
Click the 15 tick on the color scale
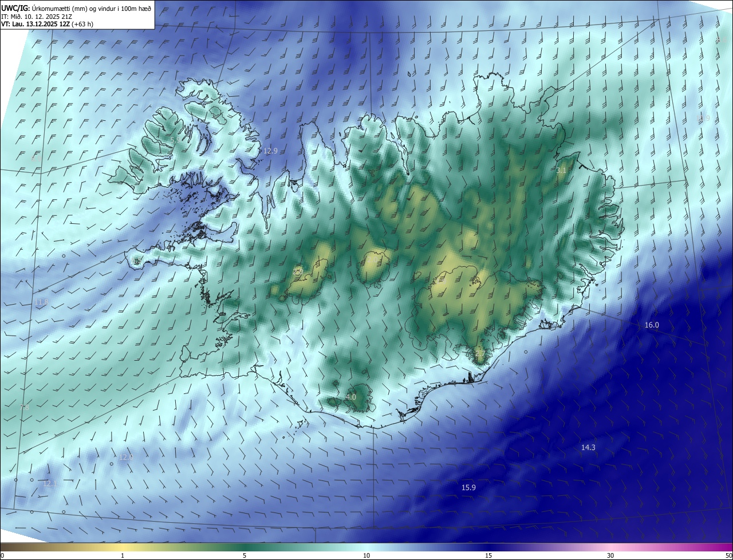click(x=488, y=555)
